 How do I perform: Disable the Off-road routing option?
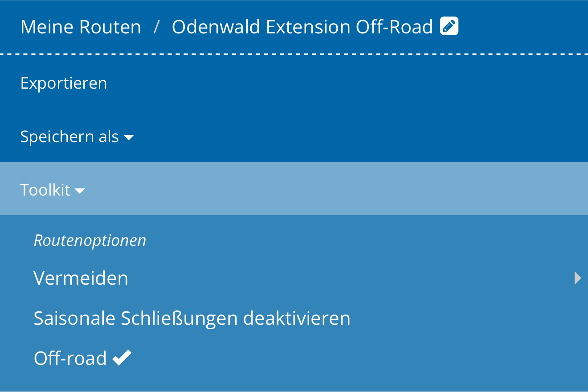point(82,358)
